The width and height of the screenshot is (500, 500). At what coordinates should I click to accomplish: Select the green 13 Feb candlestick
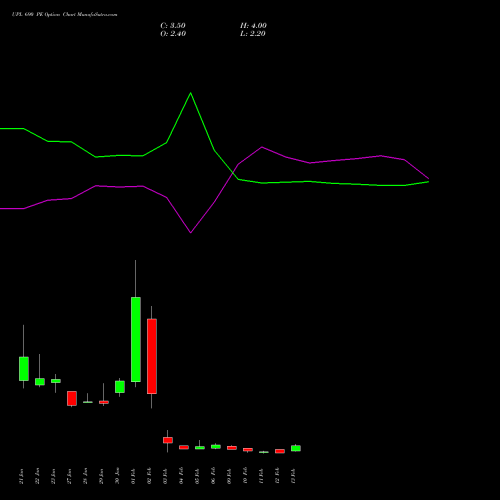[296, 448]
